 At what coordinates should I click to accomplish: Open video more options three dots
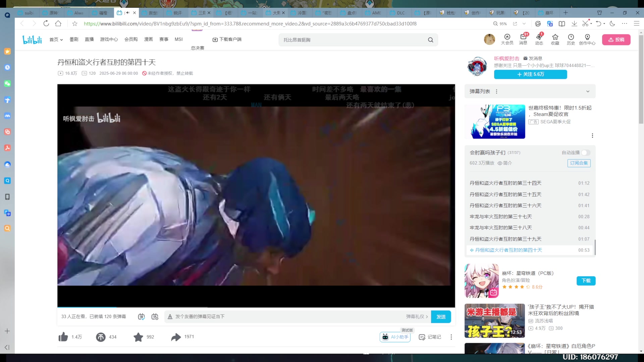(451, 337)
